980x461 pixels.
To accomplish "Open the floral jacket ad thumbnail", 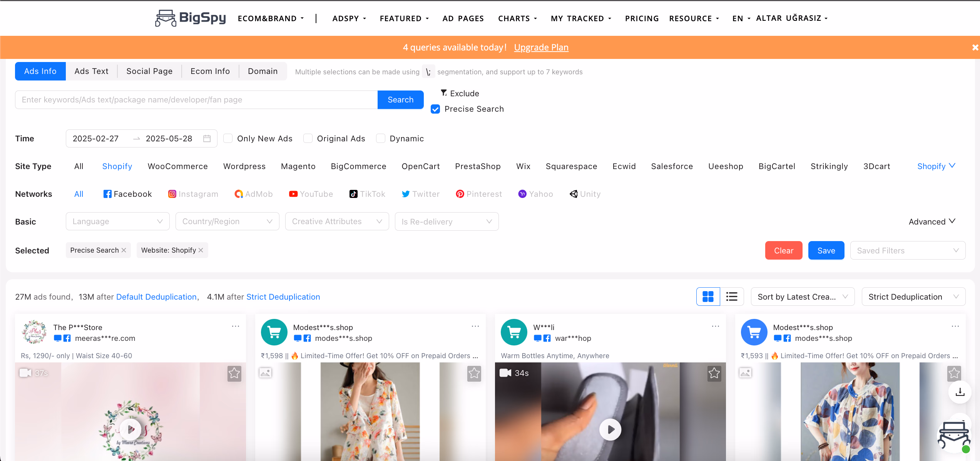I will [x=370, y=411].
